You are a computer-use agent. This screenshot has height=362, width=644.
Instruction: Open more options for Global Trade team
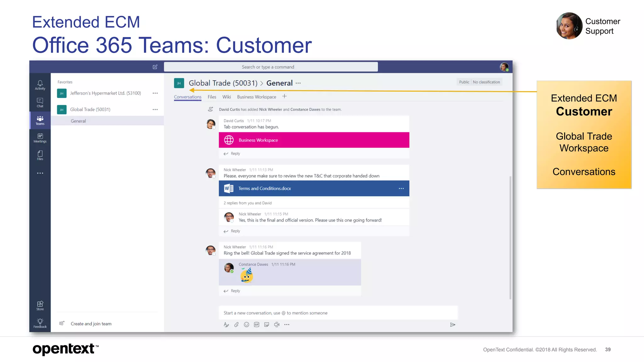[155, 110]
